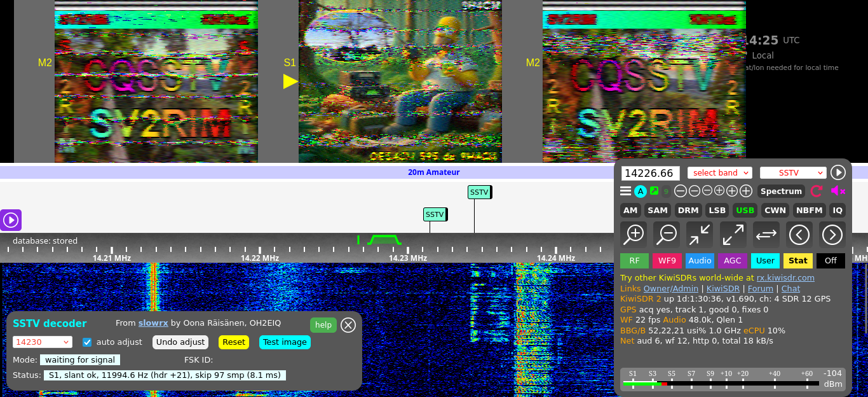Select AM demodulation mode
Image resolution: width=868 pixels, height=397 pixels.
click(x=630, y=210)
